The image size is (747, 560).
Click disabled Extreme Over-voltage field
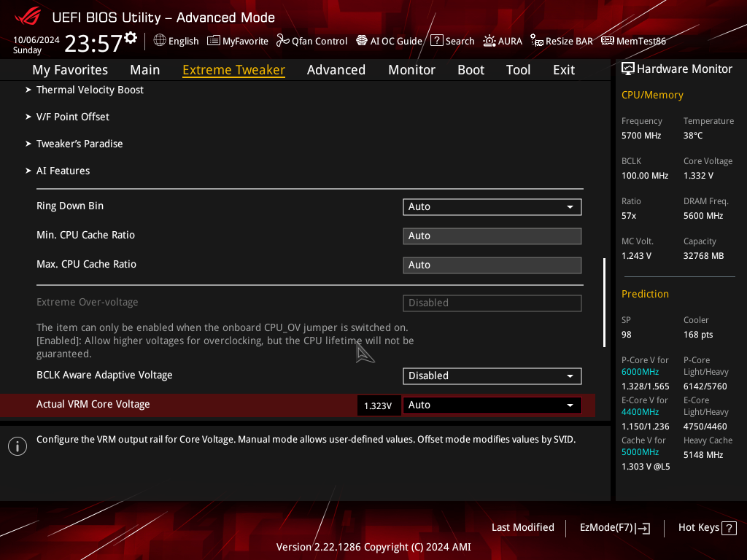pos(492,303)
